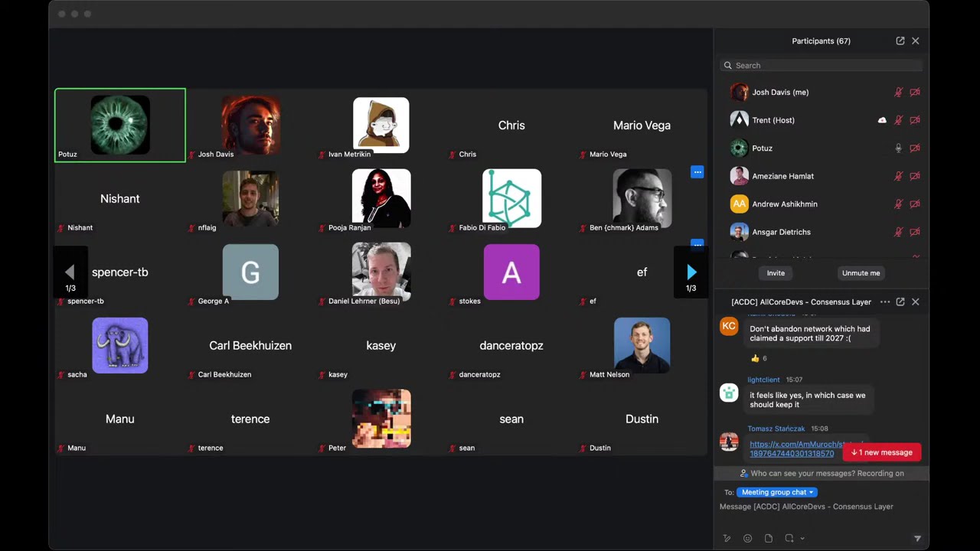Click Andrew Ashikhmin's camera-off icon

[915, 204]
